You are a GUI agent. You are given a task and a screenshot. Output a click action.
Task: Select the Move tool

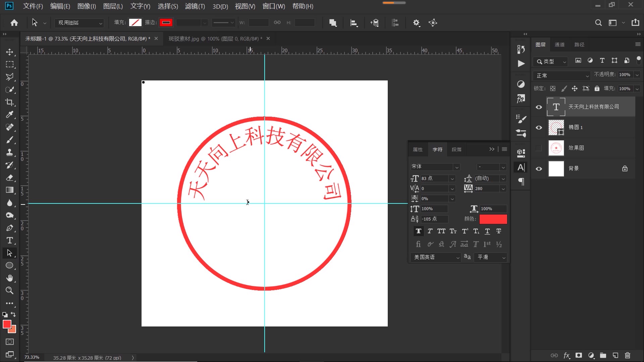point(10,52)
